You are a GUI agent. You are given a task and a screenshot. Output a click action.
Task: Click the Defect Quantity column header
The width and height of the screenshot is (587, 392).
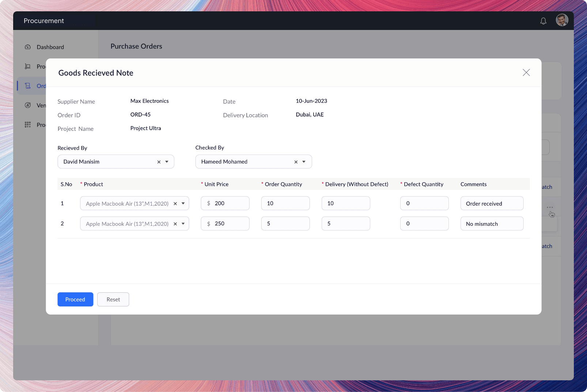pos(423,184)
